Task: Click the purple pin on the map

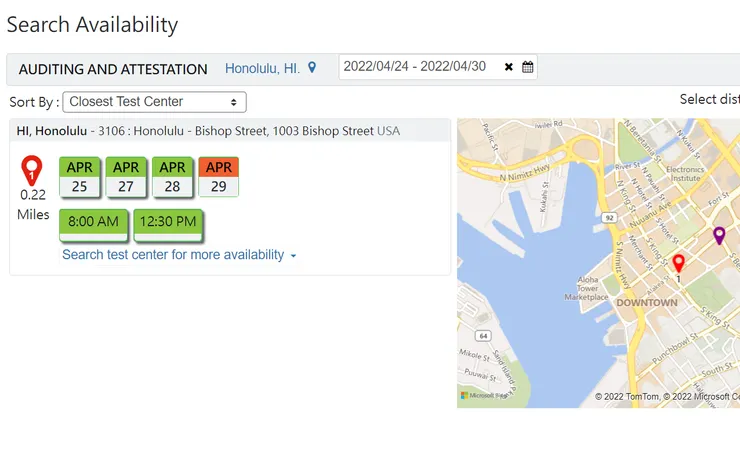Action: tap(718, 236)
